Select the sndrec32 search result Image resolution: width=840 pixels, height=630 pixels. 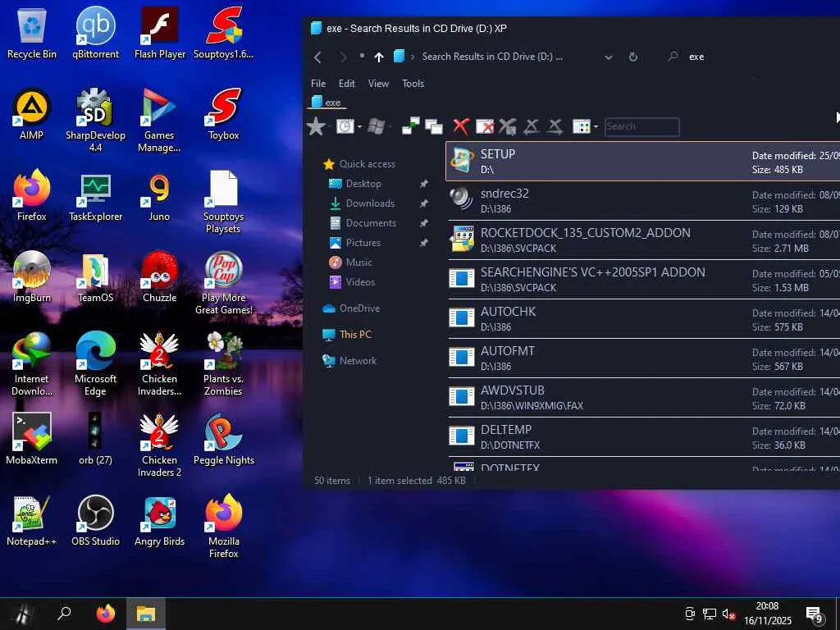pos(643,201)
